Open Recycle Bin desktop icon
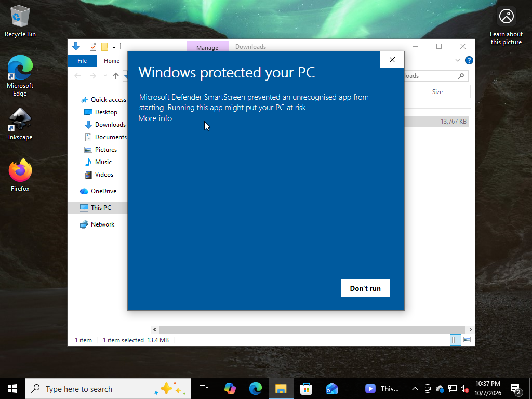This screenshot has width=532, height=399. [20, 21]
